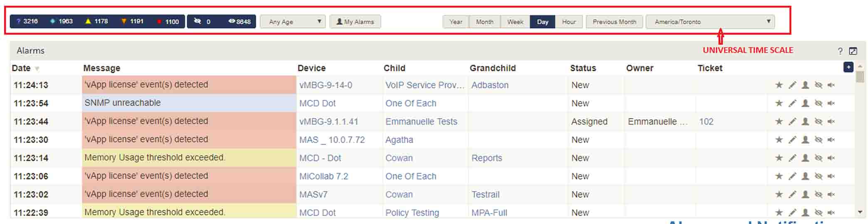The height and width of the screenshot is (224, 868).
Task: Hide the 11:23:44 vApp license alarm
Action: pos(818,122)
